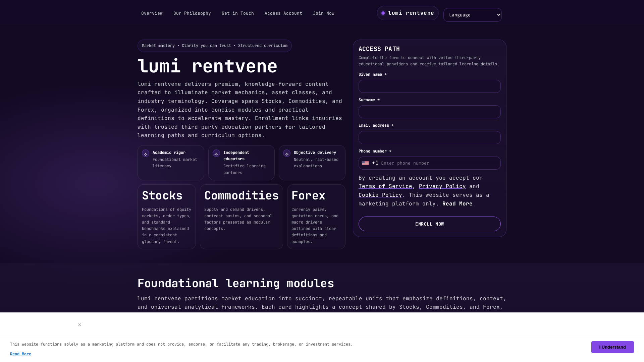Click the Stocks card heading
The width and height of the screenshot is (644, 362).
(162, 196)
